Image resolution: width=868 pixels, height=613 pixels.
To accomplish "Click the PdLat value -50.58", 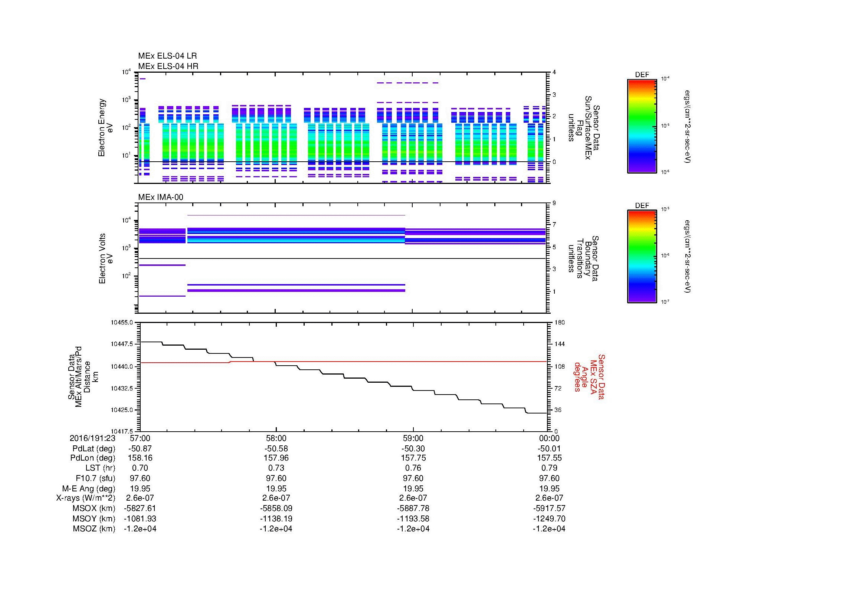I will click(x=276, y=449).
